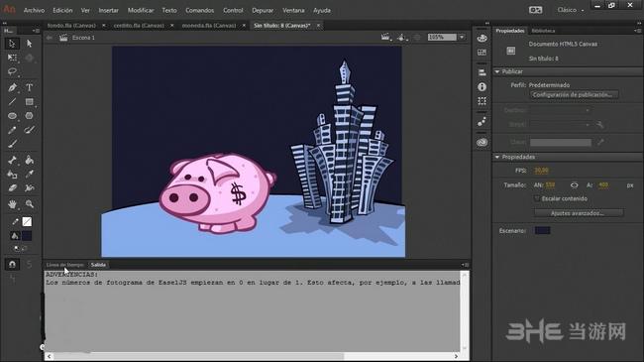Select the Ink Bottle tool
Screen dimensions: 644x362
coord(12,175)
